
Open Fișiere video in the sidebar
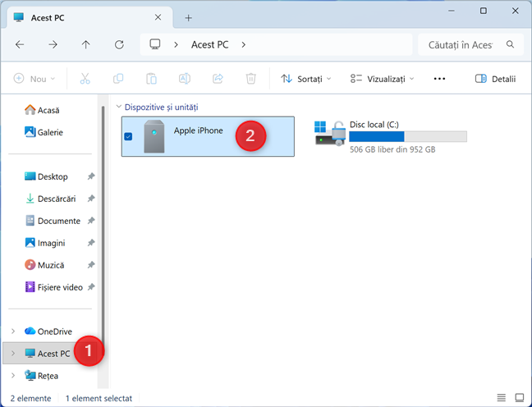tap(53, 287)
